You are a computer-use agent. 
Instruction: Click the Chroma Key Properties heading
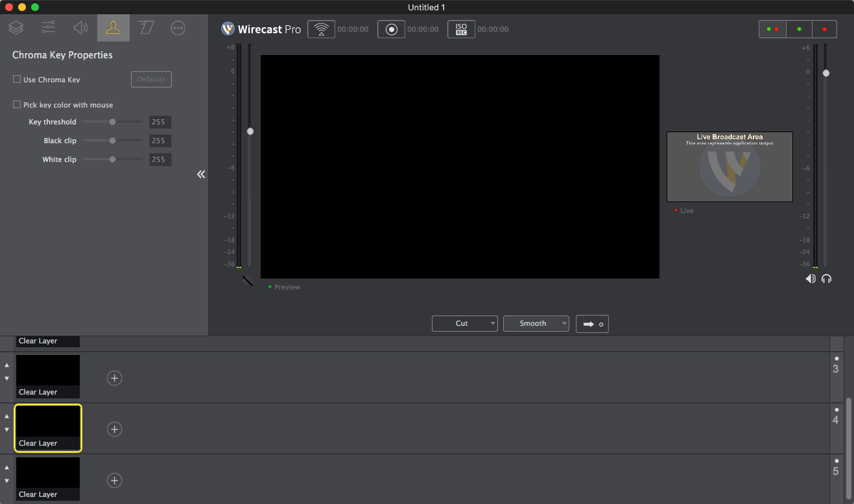coord(62,55)
